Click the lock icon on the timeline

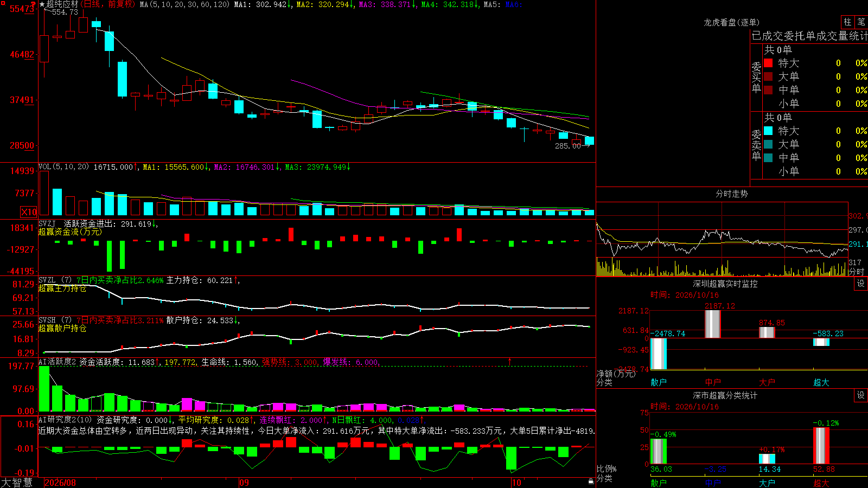[x=591, y=481]
